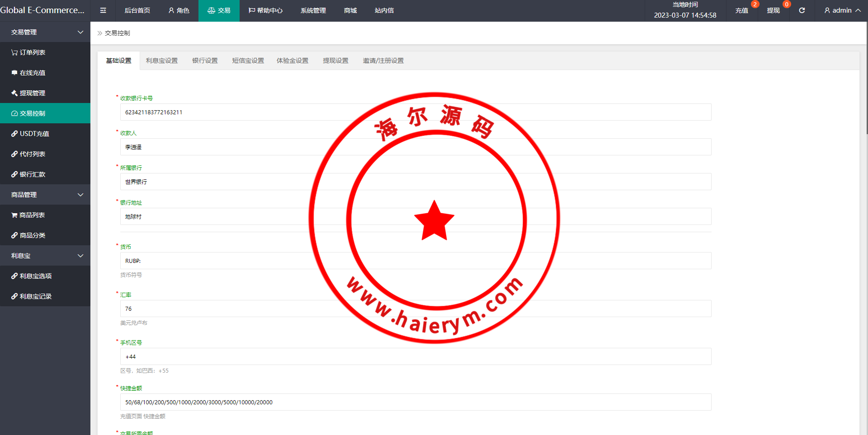Open the admin user dropdown
868x435 pixels.
[x=842, y=10]
